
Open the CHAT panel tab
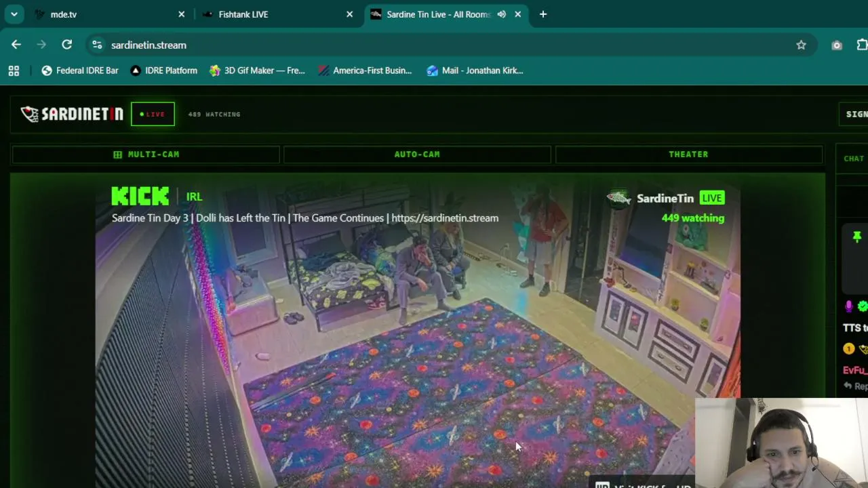pos(853,159)
